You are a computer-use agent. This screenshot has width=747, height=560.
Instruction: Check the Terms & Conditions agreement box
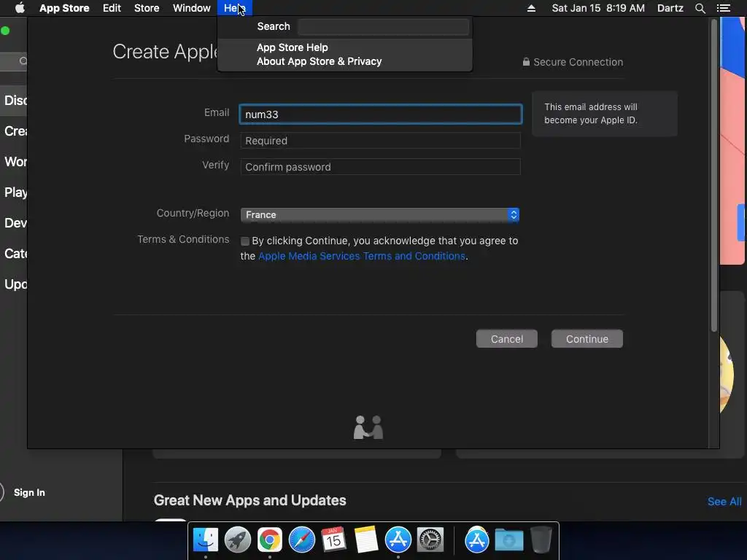245,241
